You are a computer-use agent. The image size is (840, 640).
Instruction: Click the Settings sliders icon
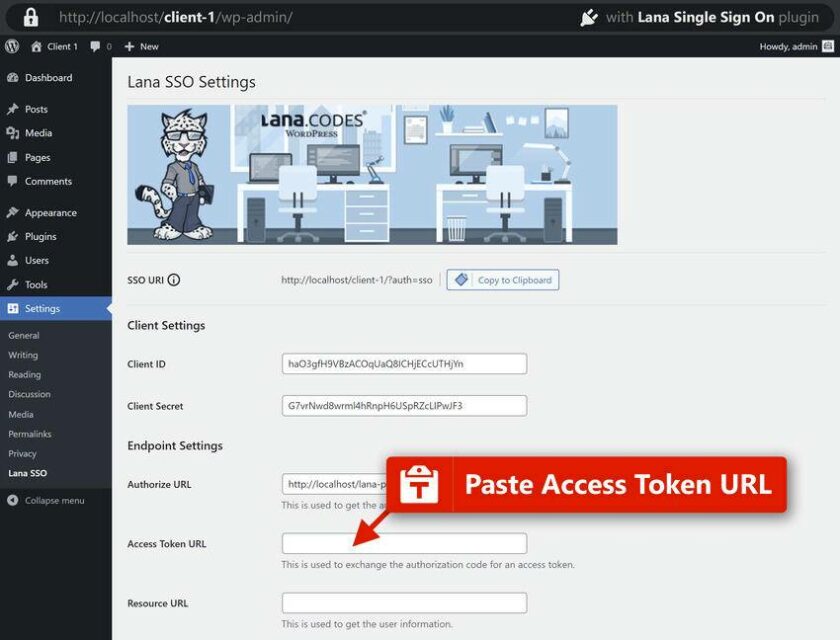point(13,308)
